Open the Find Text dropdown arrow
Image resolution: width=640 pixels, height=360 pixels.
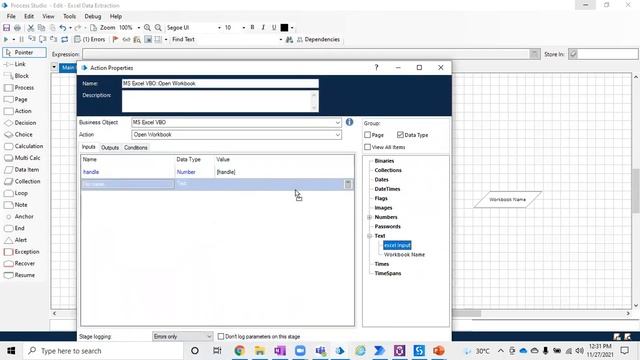pos(280,40)
